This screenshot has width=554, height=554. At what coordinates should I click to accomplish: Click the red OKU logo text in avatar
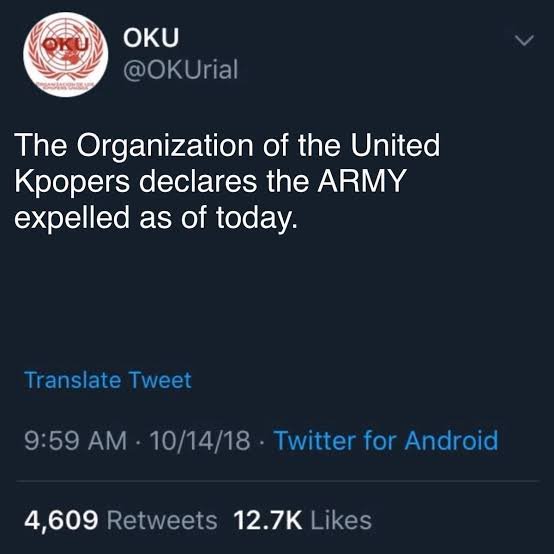pos(65,44)
